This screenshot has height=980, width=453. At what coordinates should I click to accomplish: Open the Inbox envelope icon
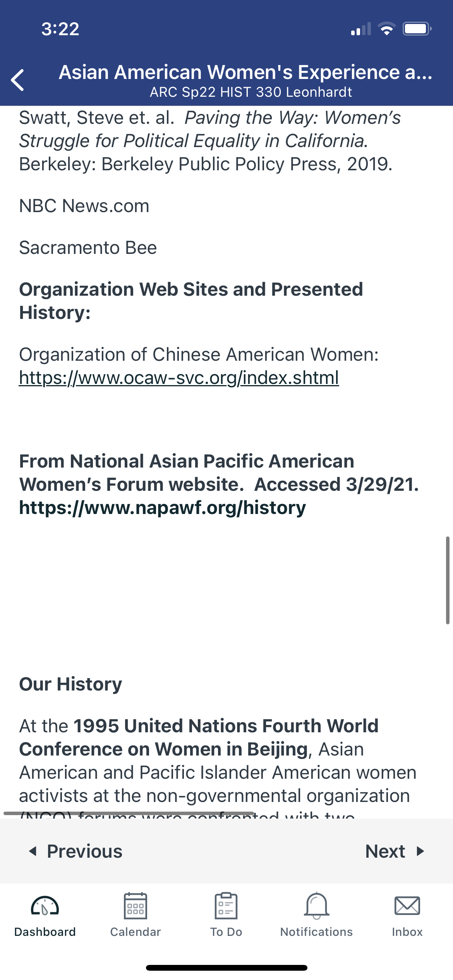[407, 906]
